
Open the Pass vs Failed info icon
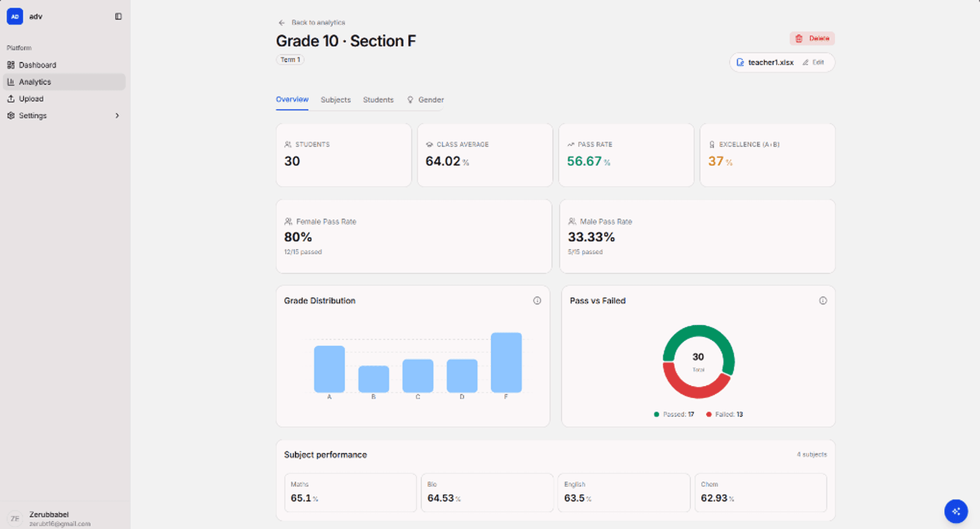tap(823, 301)
